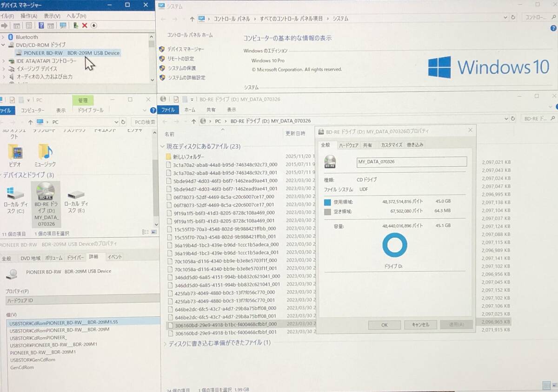The image size is (558, 392).
Task: Click the 新しいフォルダー folder icon
Action: (x=169, y=157)
